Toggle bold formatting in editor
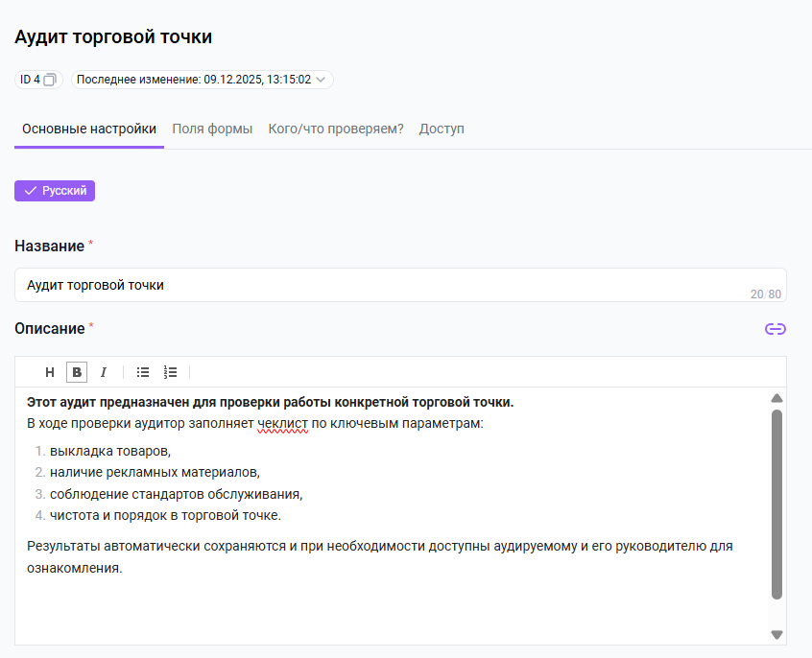Viewport: 812px width, 658px height. (77, 372)
